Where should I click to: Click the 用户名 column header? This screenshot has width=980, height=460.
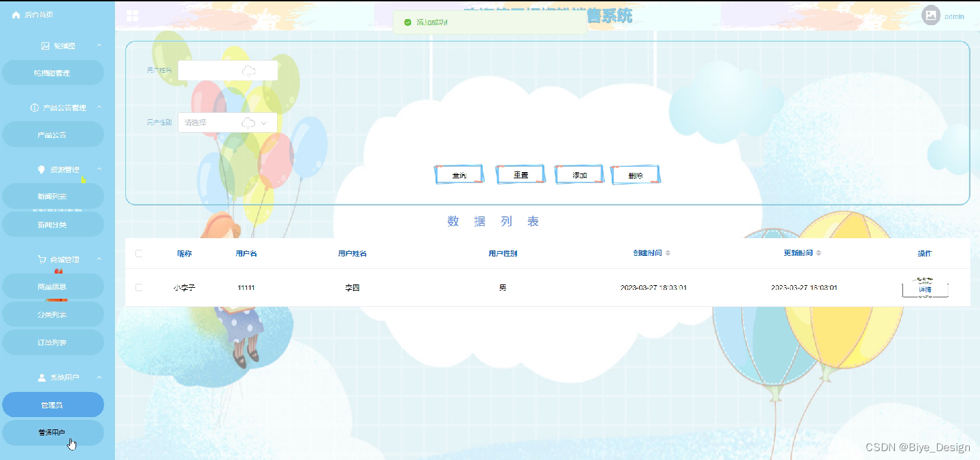click(246, 253)
